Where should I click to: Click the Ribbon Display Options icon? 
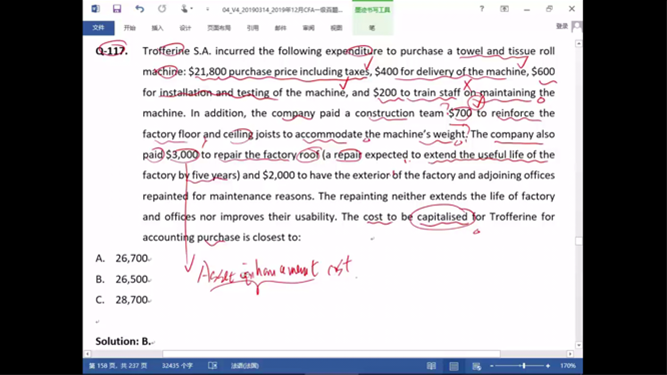[x=504, y=9]
